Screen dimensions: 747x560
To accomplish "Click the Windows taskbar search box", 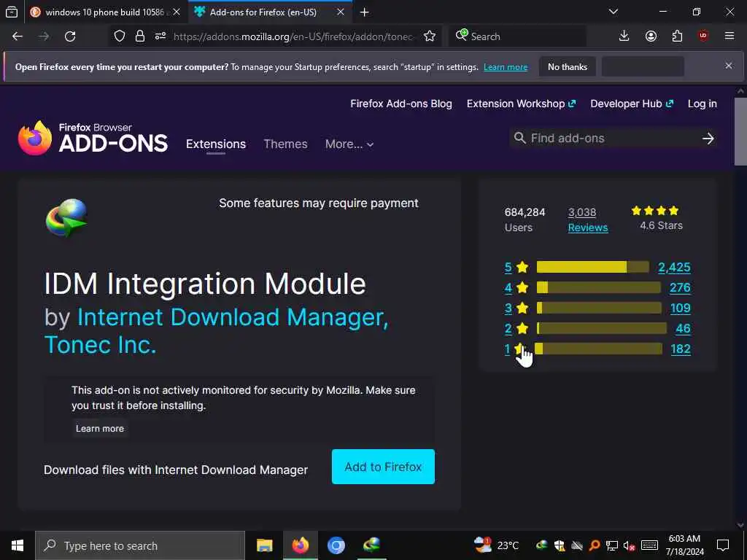I will [140, 545].
